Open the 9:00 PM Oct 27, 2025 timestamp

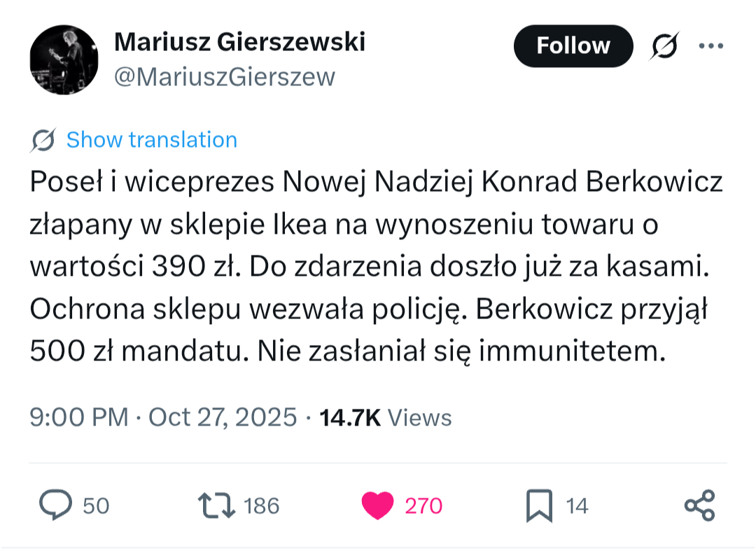[x=163, y=418]
